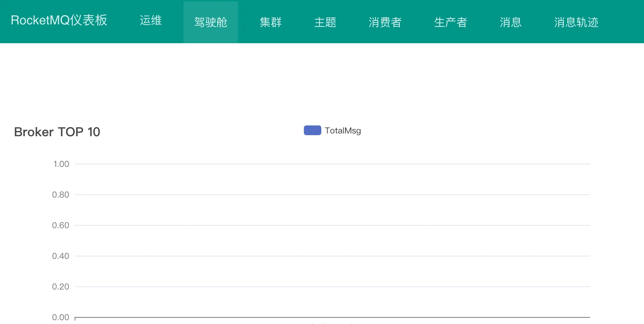Image resolution: width=644 pixels, height=324 pixels.
Task: Toggle the TotalMsg series visibility
Action: click(x=332, y=131)
